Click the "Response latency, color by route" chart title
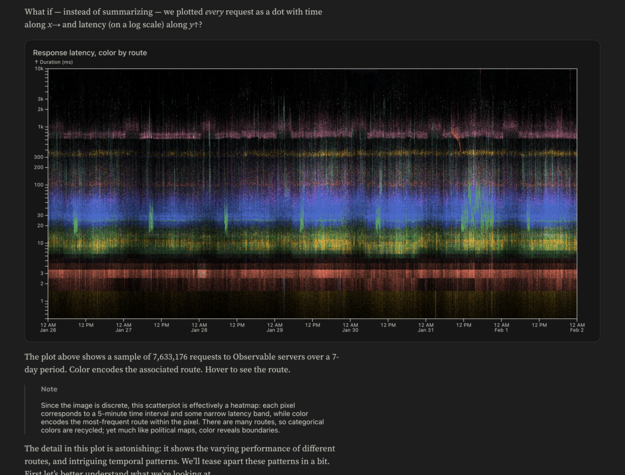 tap(89, 52)
